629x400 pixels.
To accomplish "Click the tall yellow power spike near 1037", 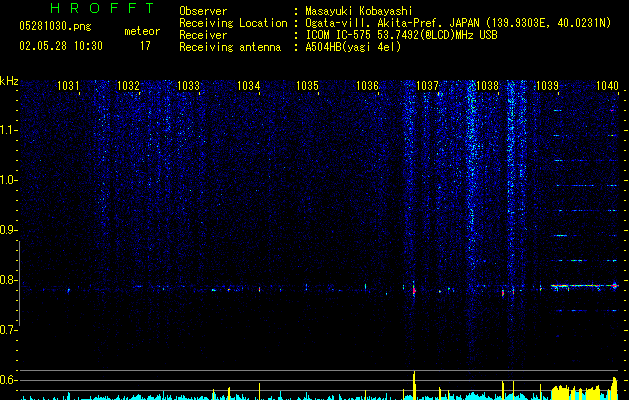I will click(414, 385).
